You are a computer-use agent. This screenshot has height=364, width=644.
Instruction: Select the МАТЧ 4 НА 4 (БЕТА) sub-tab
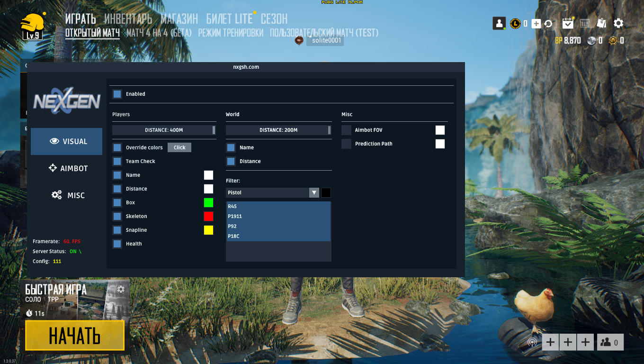159,33
